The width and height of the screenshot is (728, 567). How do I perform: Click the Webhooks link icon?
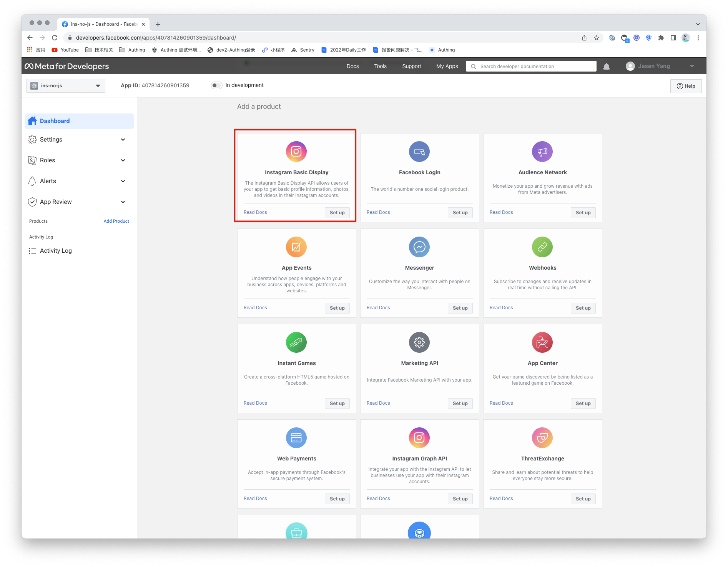[542, 247]
